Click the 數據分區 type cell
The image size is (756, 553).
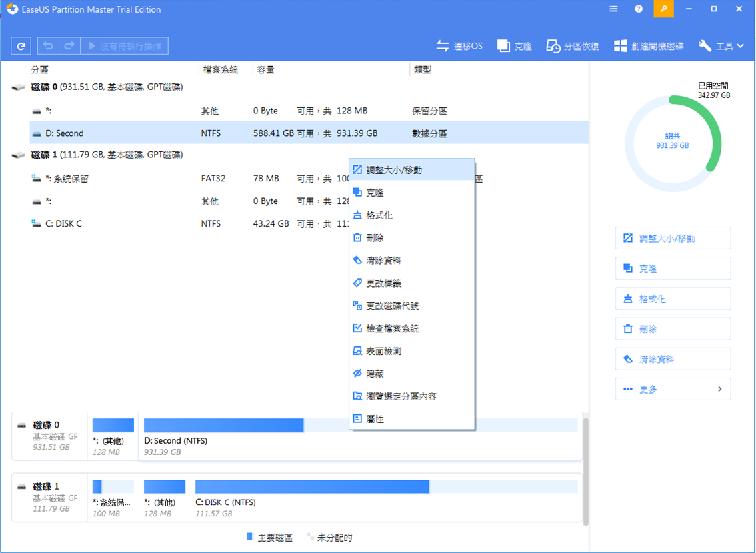coord(429,133)
